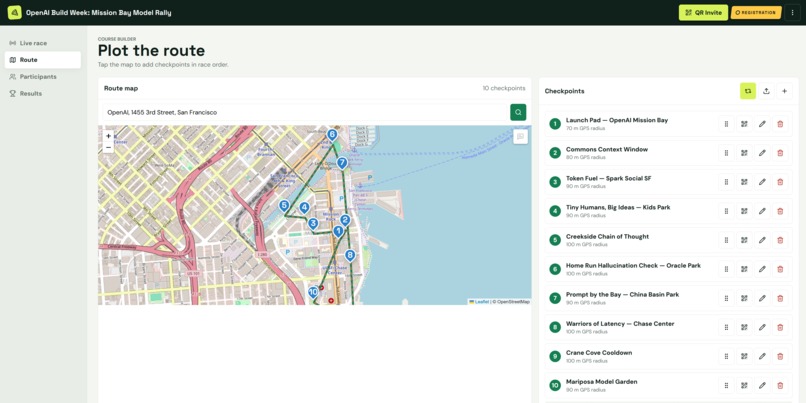Toggle the loop route button in Checkpoints
The height and width of the screenshot is (403, 806).
click(748, 91)
